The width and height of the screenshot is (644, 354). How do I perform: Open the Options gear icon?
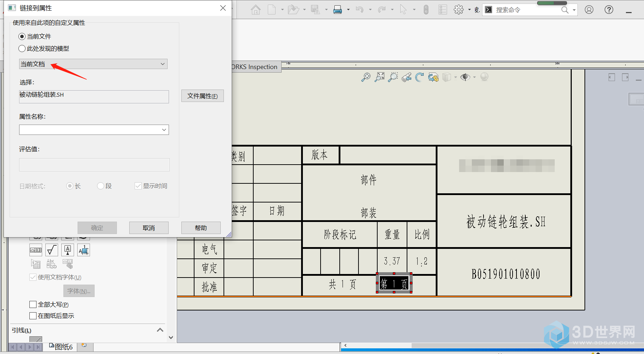(x=459, y=10)
